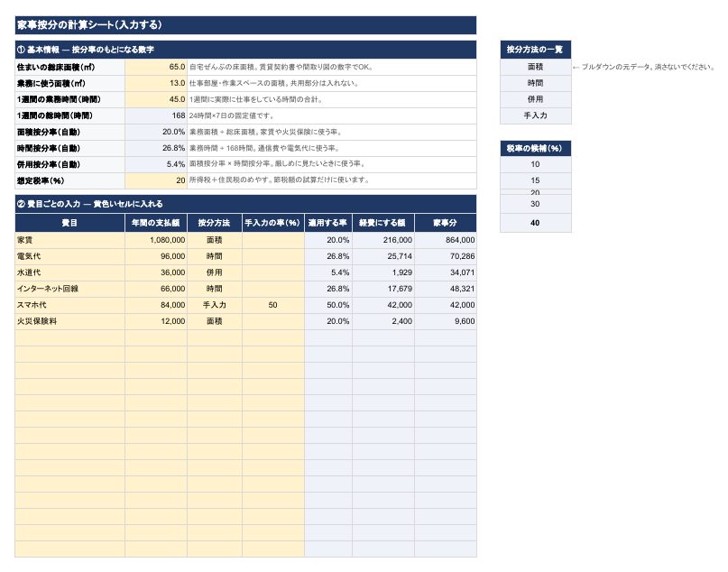Click the 面積按分率(自動) value in basic info

(156, 132)
